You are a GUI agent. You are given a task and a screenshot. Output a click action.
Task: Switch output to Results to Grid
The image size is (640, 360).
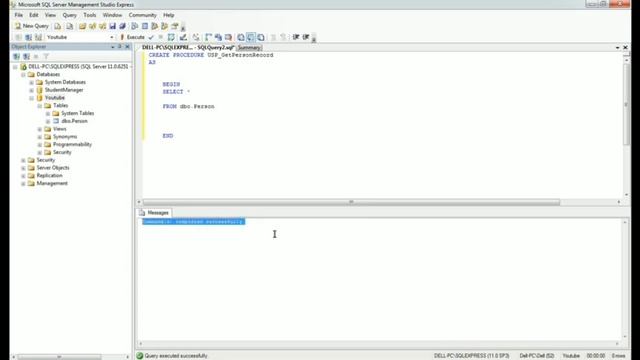(x=251, y=37)
